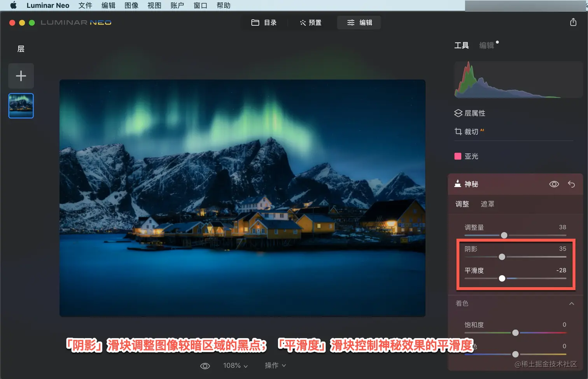588x379 pixels.
Task: Reset the 神秘 tool adjustments
Action: coord(571,184)
